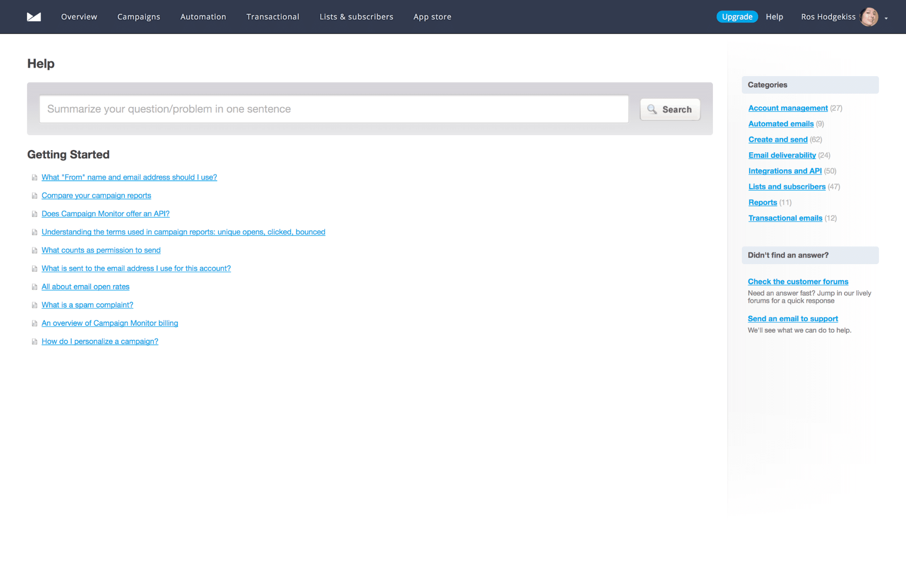Open 'What "From" name and email address' article
The image size is (906, 588).
129,177
